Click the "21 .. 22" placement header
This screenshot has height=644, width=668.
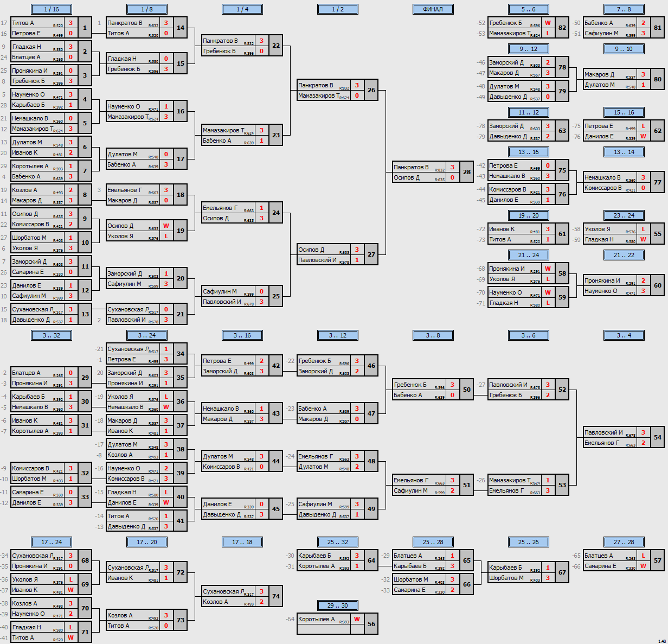pyautogui.click(x=624, y=255)
